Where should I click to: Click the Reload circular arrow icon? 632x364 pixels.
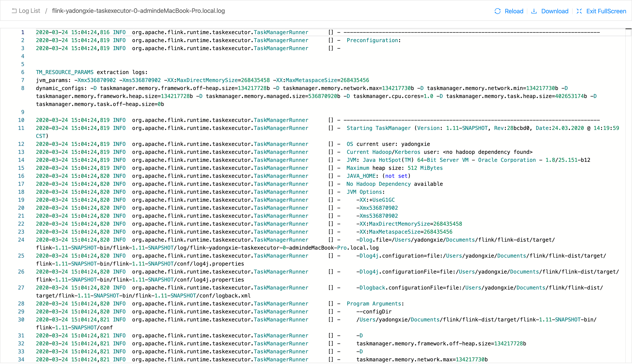(497, 11)
